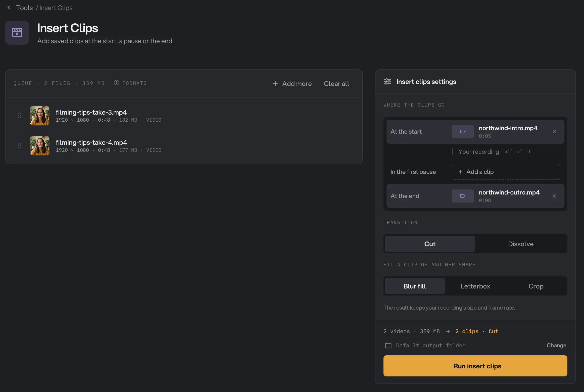Click the '2 clips · Cut' summary

(477, 331)
